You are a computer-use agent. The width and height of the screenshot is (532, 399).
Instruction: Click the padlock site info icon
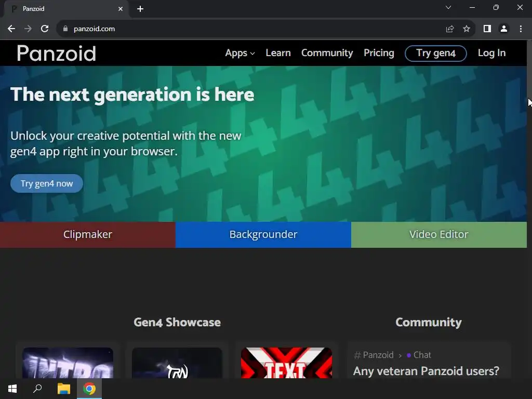(65, 29)
